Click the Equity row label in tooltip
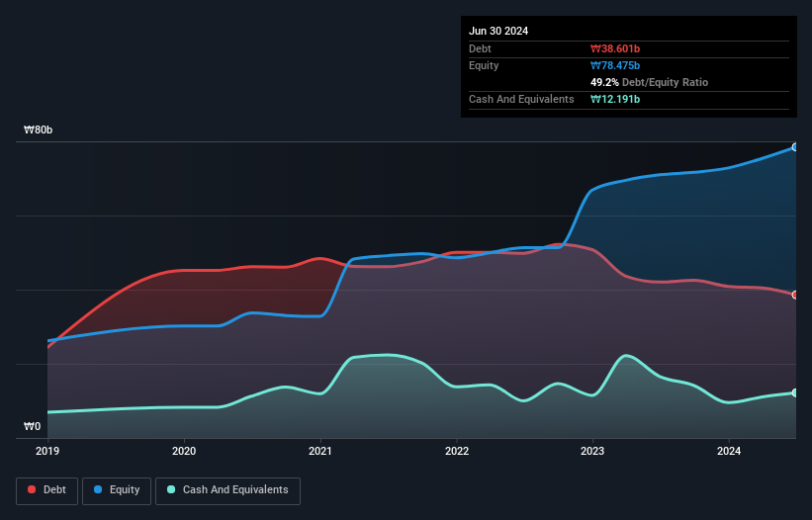812x520 pixels. (484, 65)
